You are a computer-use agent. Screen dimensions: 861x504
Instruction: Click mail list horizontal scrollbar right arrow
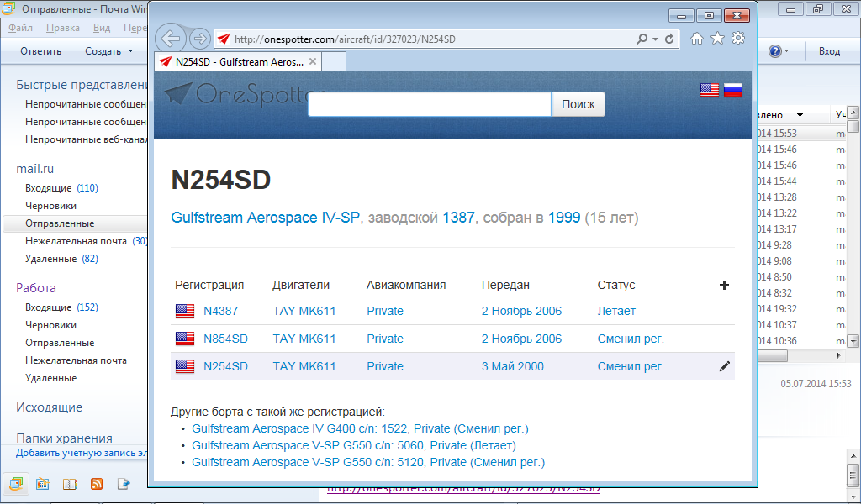coord(838,355)
